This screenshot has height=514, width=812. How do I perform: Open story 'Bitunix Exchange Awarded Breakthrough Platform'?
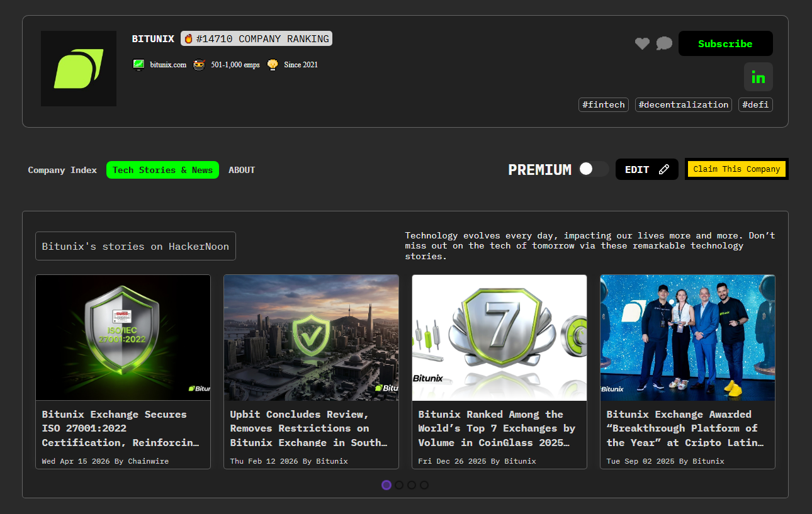(685, 428)
